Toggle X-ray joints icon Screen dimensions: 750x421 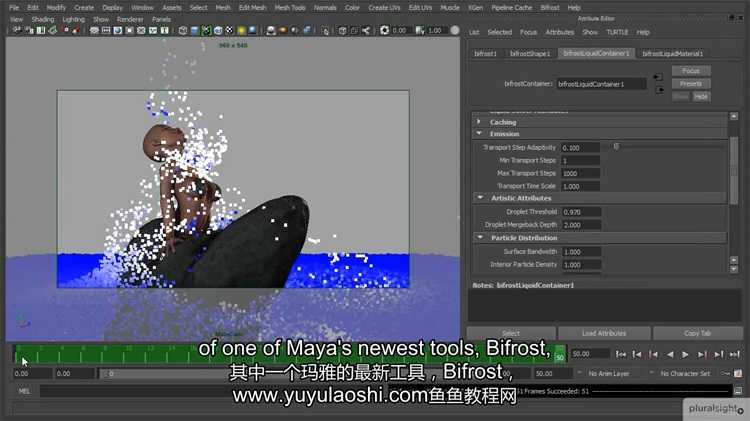pos(366,31)
